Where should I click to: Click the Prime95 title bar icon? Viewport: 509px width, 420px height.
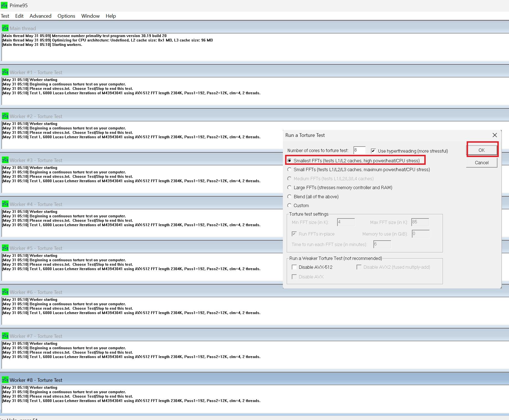pyautogui.click(x=4, y=5)
